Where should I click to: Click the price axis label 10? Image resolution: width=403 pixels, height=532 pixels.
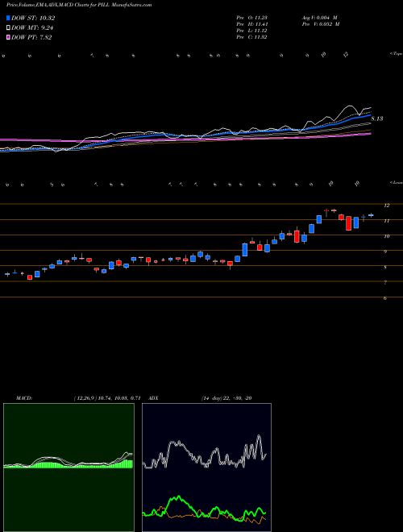click(386, 236)
